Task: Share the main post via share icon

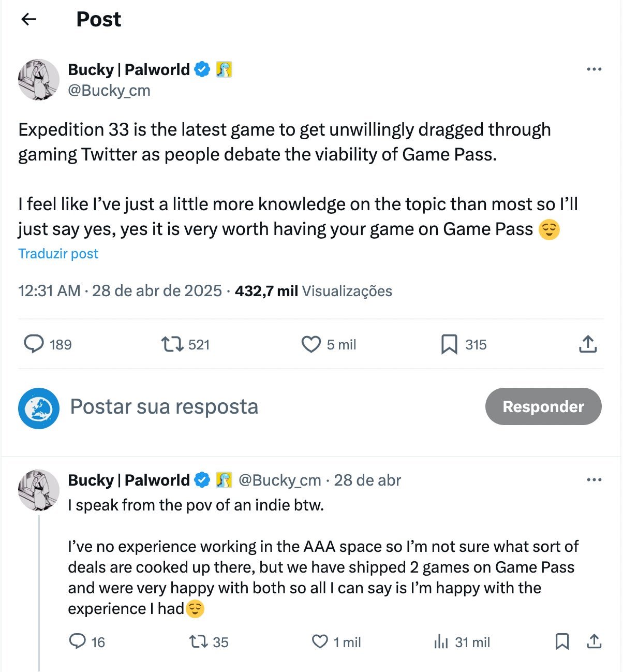Action: click(588, 344)
